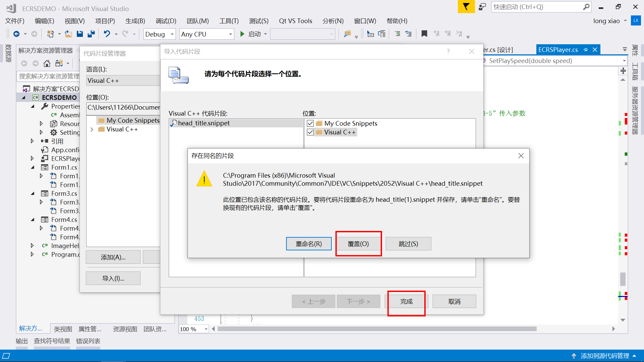Switch to the 错误列表 tab
This screenshot has height=362, width=644.
tap(88, 341)
